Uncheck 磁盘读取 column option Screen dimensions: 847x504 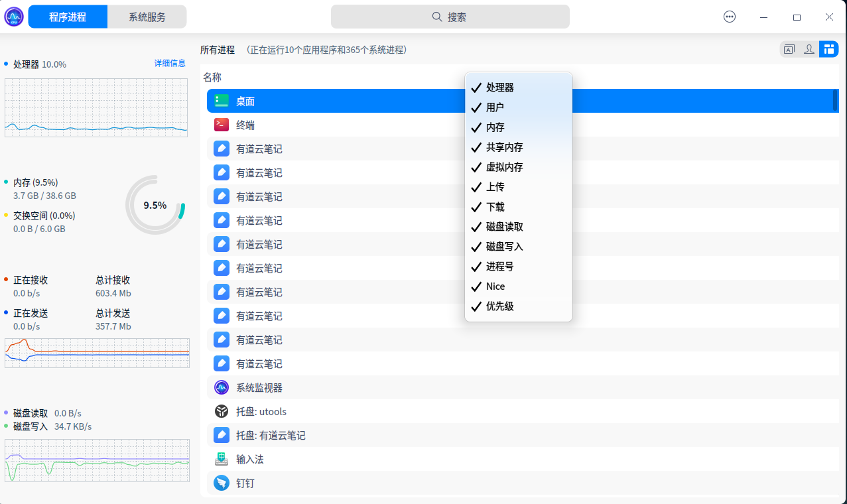pos(519,227)
